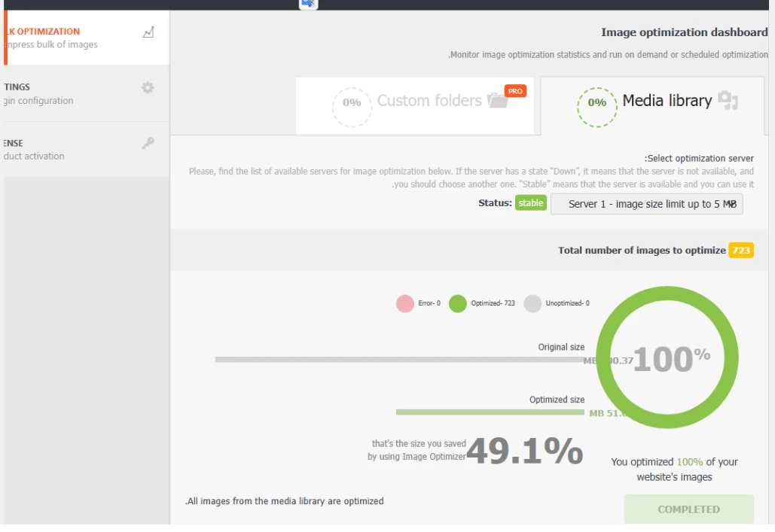Viewport: 775px width, 532px height.
Task: Click the green Optimized legend circle
Action: pos(458,303)
